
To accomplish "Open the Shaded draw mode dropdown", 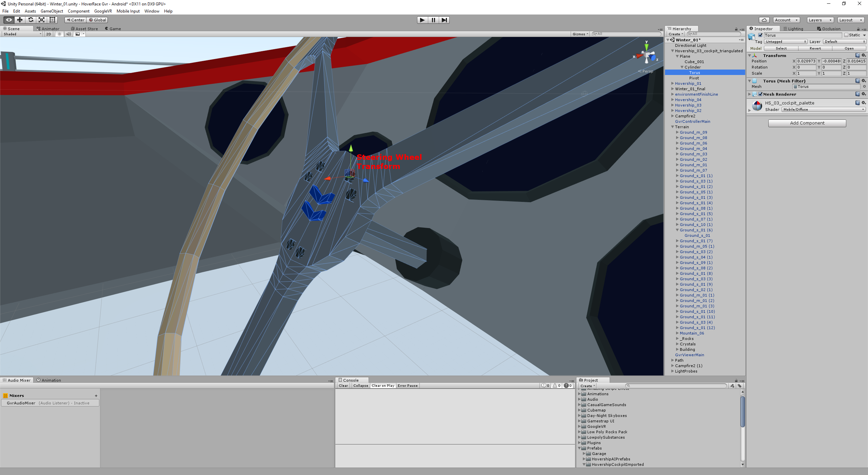I will [x=22, y=34].
